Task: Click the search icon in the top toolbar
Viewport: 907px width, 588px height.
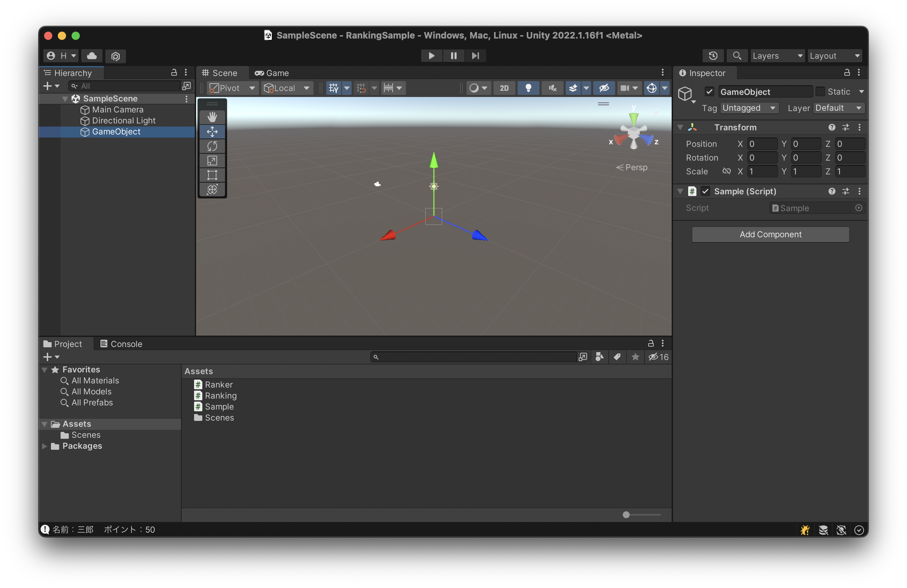Action: (737, 56)
